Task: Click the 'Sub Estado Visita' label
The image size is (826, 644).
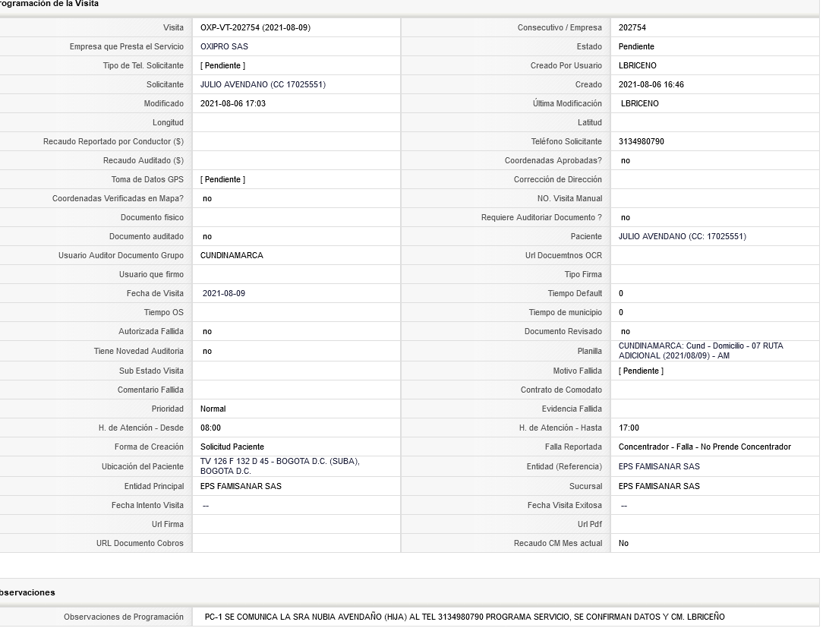Action: point(151,371)
